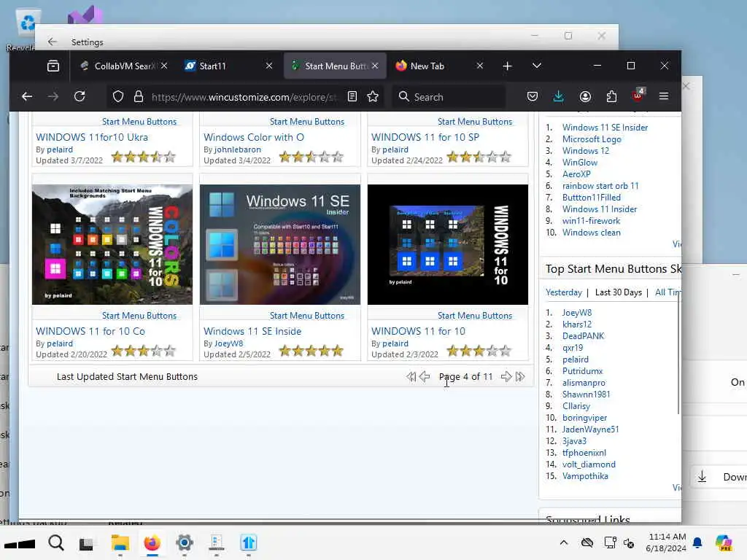Open skinner boringviper profile

coord(584,418)
